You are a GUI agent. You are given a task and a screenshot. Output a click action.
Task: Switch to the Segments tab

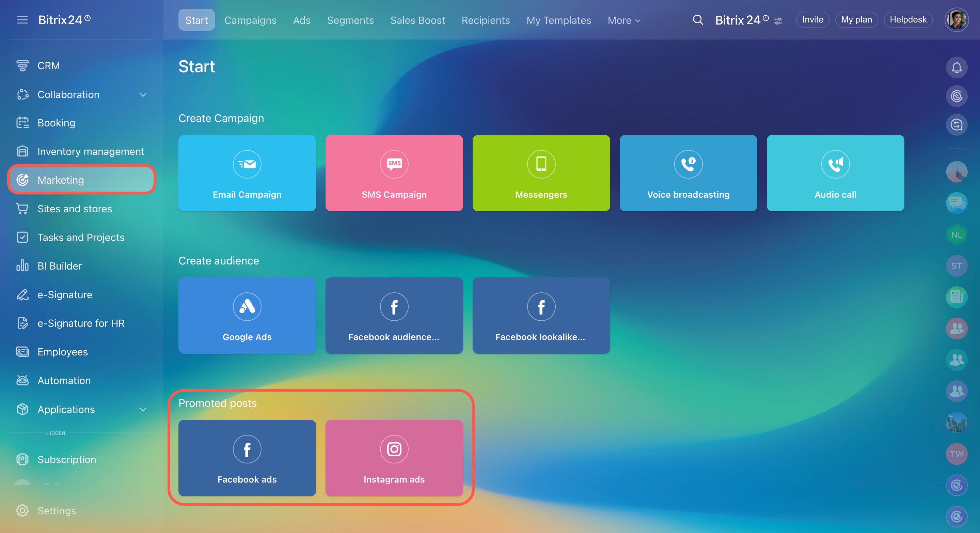(350, 20)
